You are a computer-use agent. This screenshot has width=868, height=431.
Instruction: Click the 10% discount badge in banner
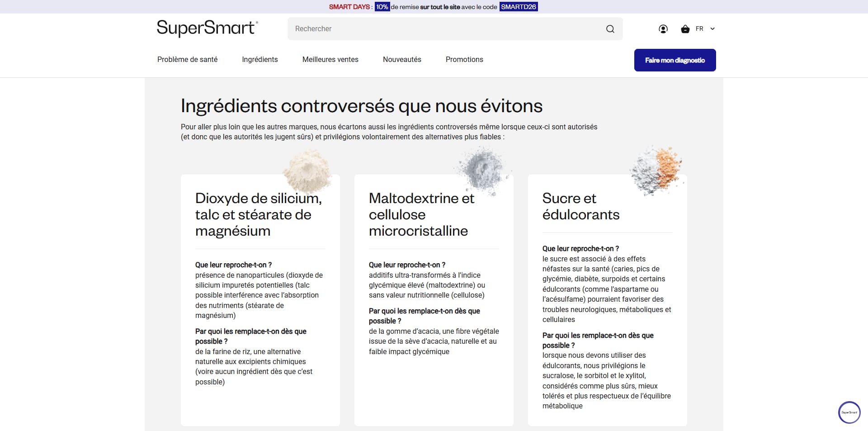tap(382, 7)
